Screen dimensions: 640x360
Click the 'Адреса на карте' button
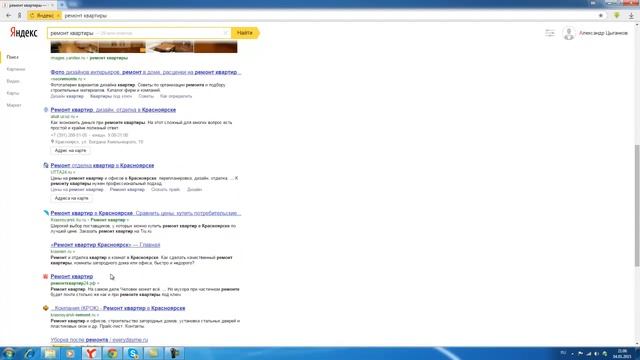coord(71,198)
